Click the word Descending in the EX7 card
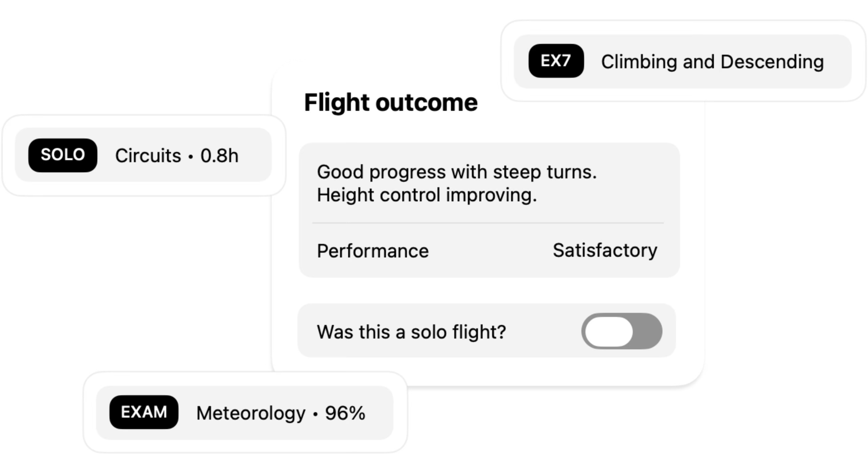 (772, 62)
